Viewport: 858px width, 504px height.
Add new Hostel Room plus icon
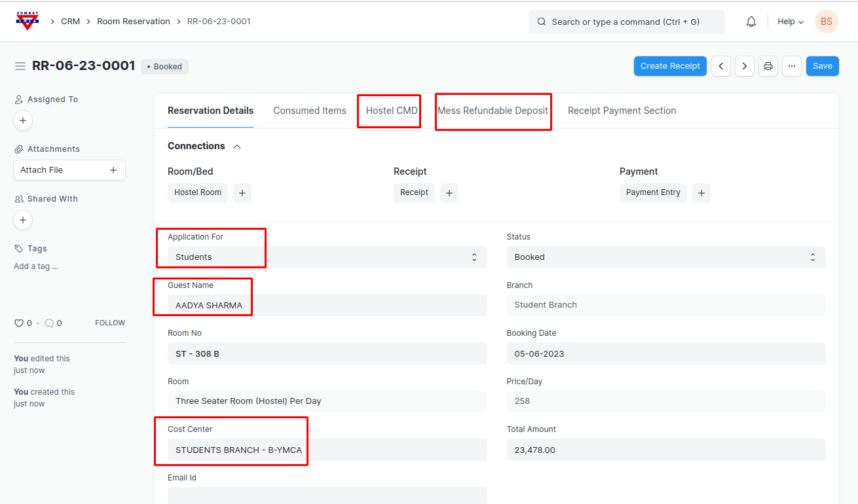pos(242,193)
